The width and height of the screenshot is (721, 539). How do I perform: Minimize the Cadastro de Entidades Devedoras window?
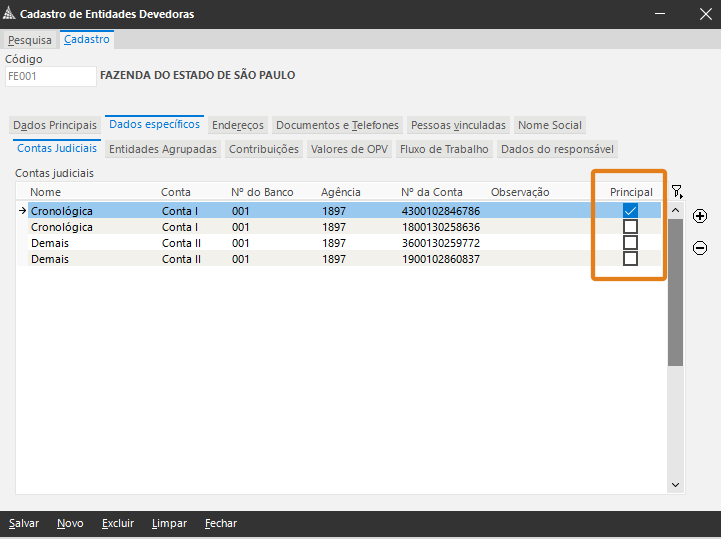pos(660,13)
